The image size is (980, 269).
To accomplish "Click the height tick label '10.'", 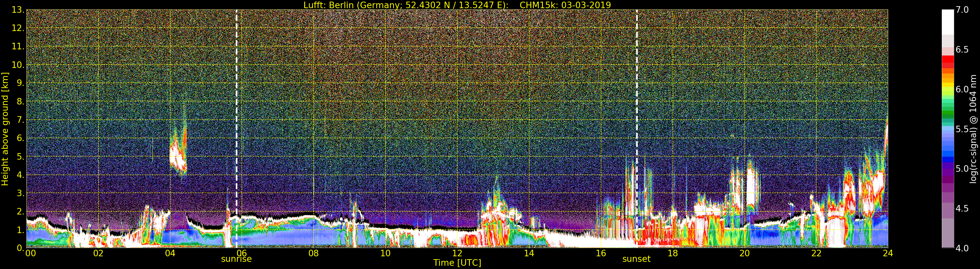I will [18, 65].
